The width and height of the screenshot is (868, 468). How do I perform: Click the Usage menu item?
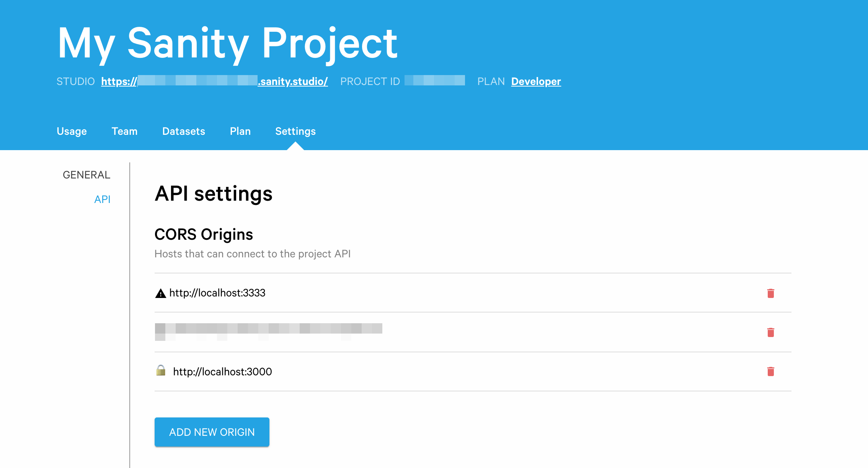pos(71,131)
